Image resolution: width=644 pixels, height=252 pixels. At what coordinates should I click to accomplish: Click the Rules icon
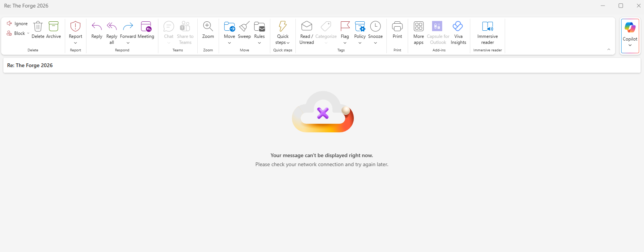(x=259, y=26)
